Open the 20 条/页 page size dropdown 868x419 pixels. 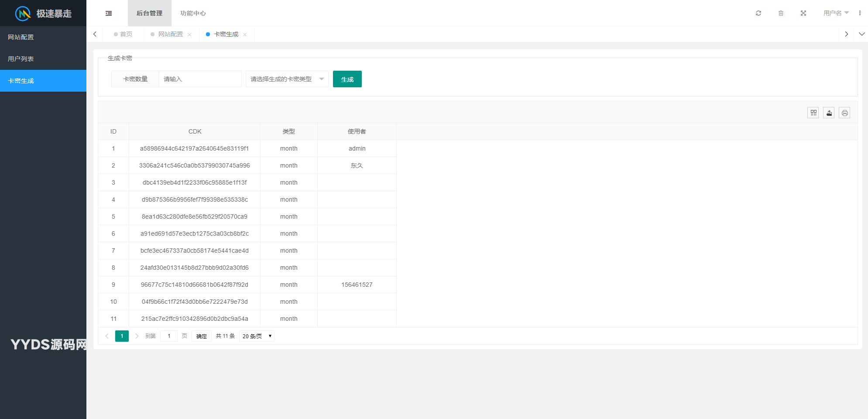[x=257, y=336]
